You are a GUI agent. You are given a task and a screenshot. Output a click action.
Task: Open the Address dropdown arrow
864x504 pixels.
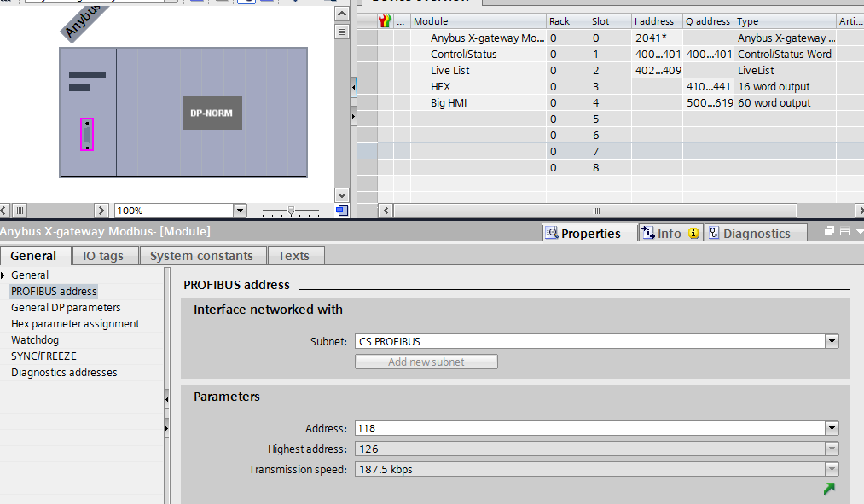(x=832, y=428)
